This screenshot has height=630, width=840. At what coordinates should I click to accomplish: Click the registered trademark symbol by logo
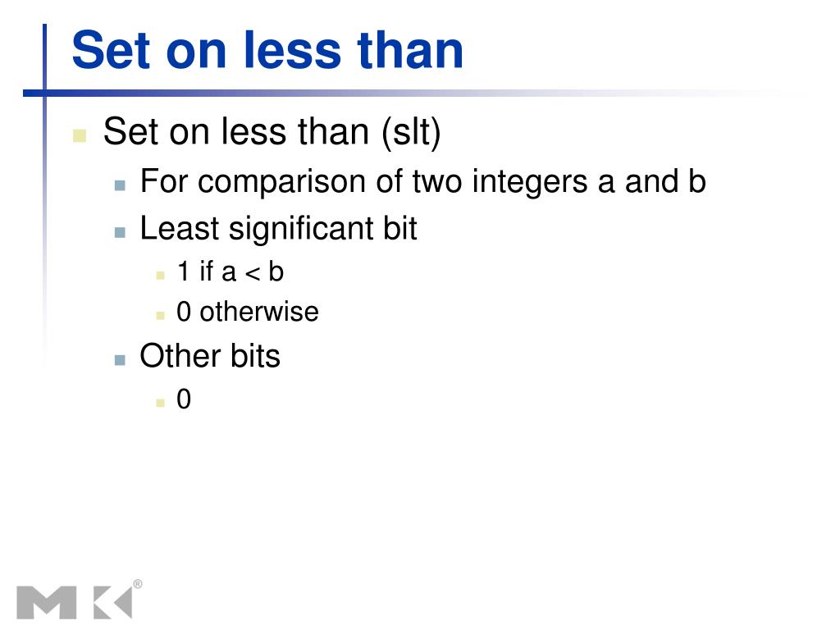[138, 584]
